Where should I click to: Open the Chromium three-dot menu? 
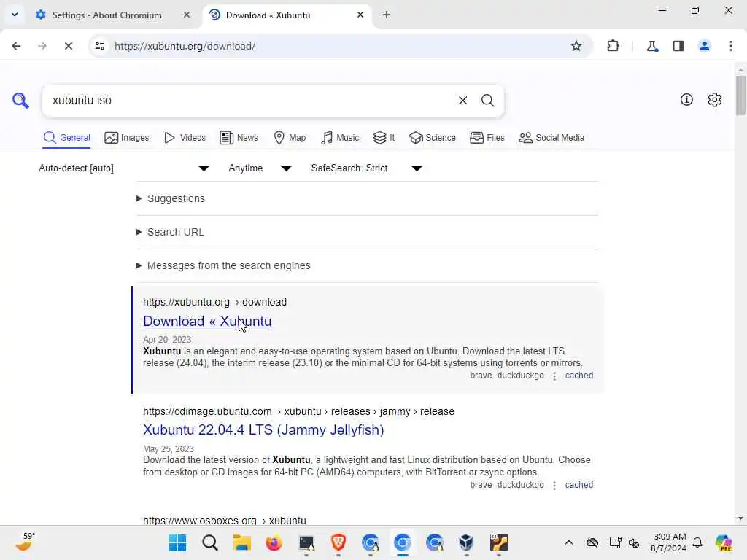[730, 46]
